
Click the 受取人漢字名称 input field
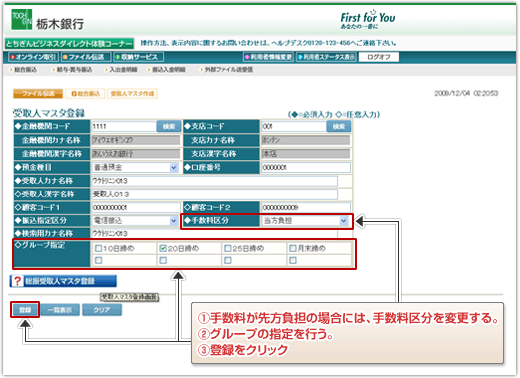click(214, 194)
